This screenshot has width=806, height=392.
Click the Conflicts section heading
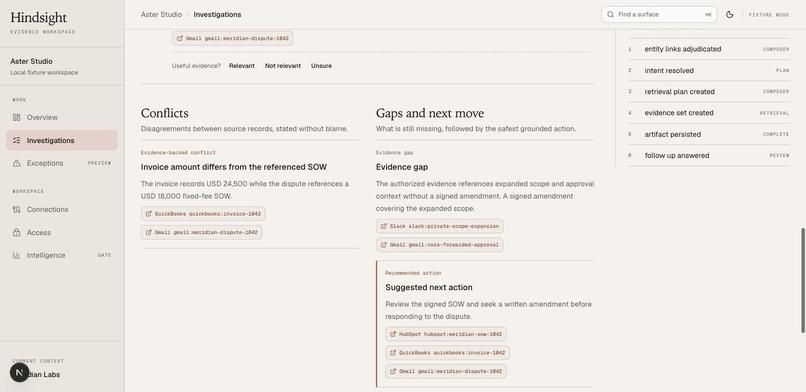[x=164, y=113]
